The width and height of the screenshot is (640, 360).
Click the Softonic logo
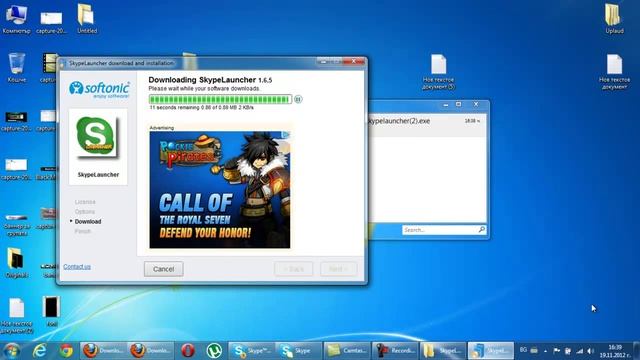point(99,89)
